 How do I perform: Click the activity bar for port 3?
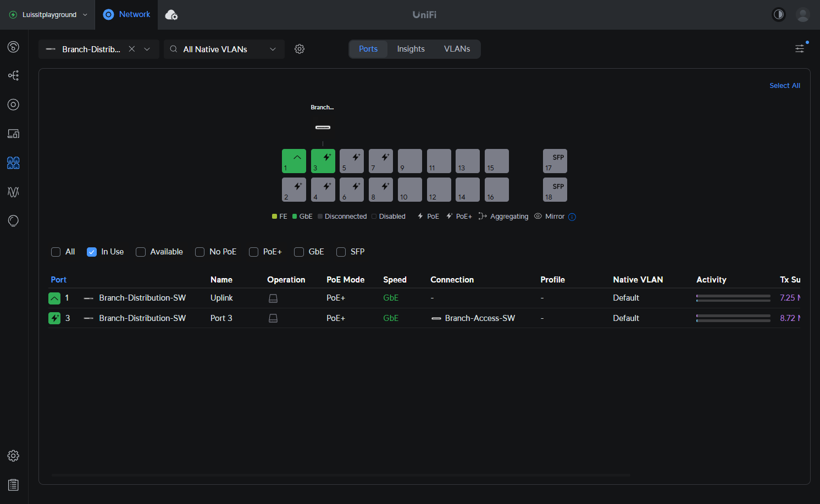click(x=733, y=318)
